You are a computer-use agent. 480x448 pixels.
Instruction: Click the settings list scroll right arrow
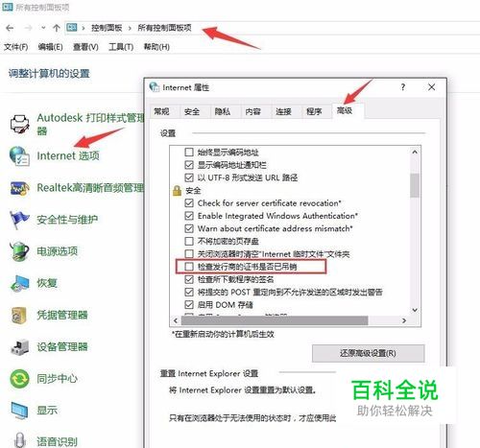pyautogui.click(x=404, y=320)
